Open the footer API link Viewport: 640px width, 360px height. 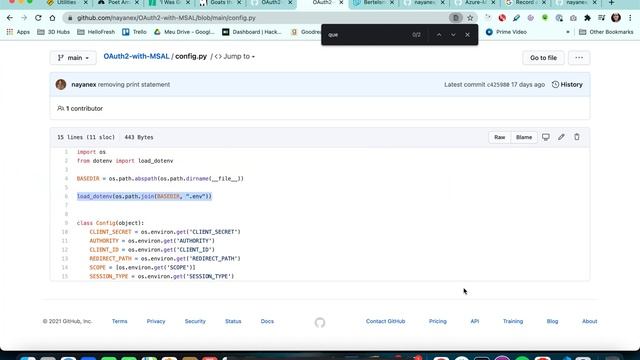point(475,321)
